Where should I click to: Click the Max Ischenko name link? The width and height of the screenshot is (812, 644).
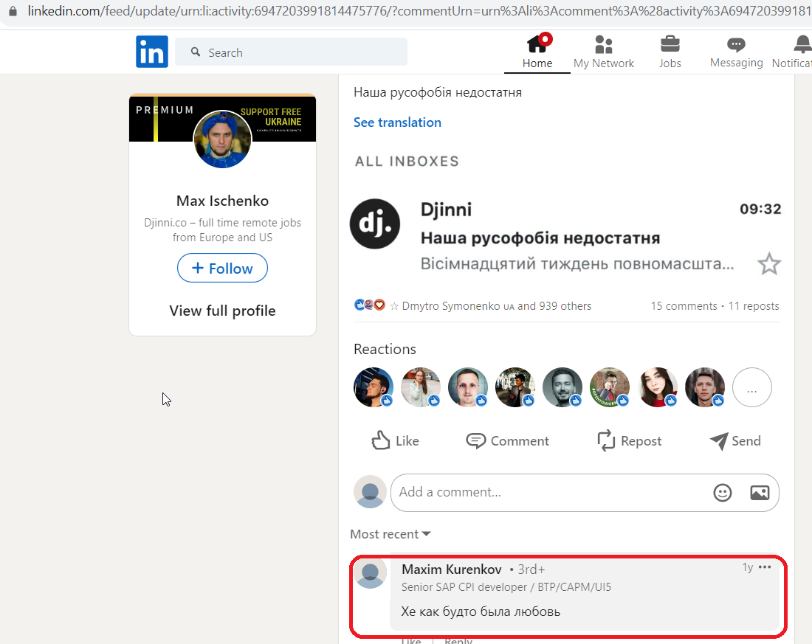coord(222,201)
